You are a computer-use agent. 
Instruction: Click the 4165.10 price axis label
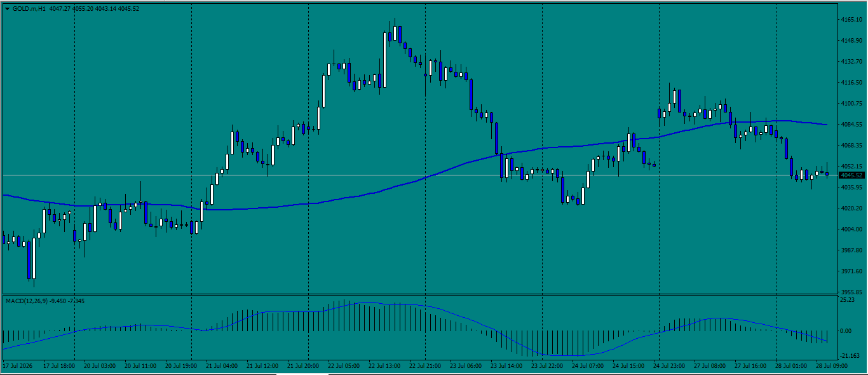pos(851,20)
